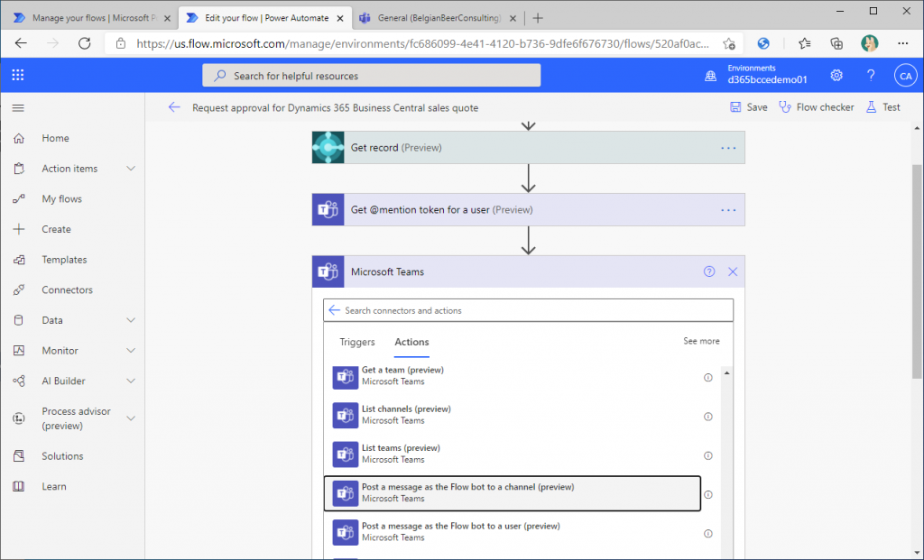The image size is (924, 560).
Task: Show info for Post message to a channel
Action: pyautogui.click(x=708, y=495)
